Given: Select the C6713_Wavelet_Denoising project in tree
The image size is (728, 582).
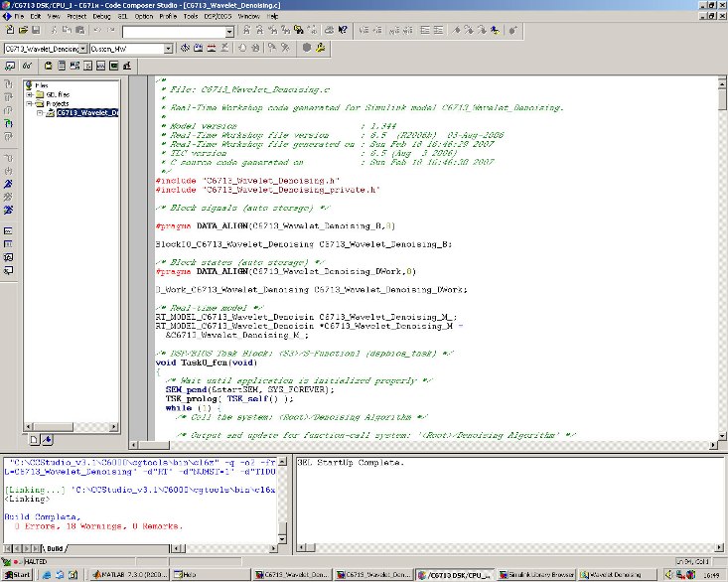Looking at the screenshot, I should pyautogui.click(x=87, y=113).
